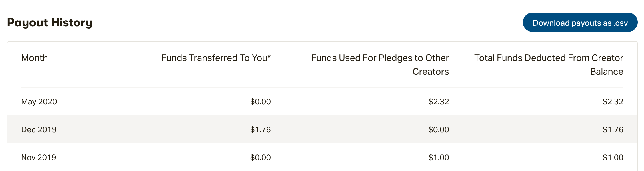Click the Payout History heading
644x171 pixels.
50,23
